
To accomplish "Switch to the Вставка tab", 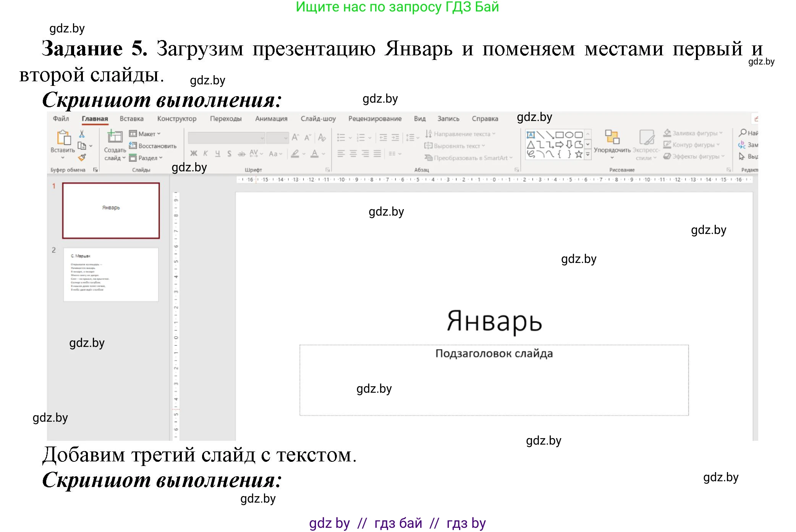I will 131,119.
